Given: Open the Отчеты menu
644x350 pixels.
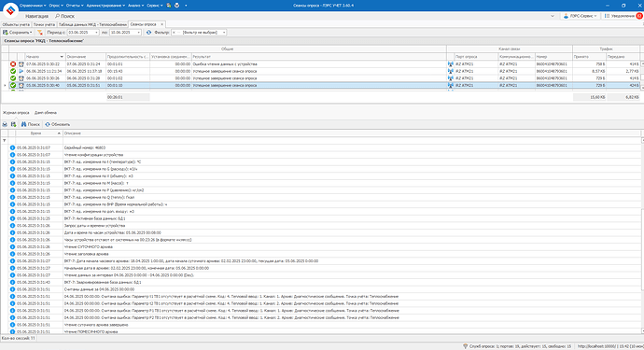Looking at the screenshot, I should [x=75, y=6].
